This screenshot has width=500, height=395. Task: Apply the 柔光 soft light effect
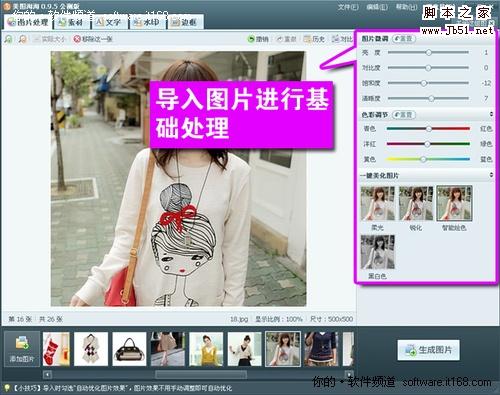(x=378, y=204)
